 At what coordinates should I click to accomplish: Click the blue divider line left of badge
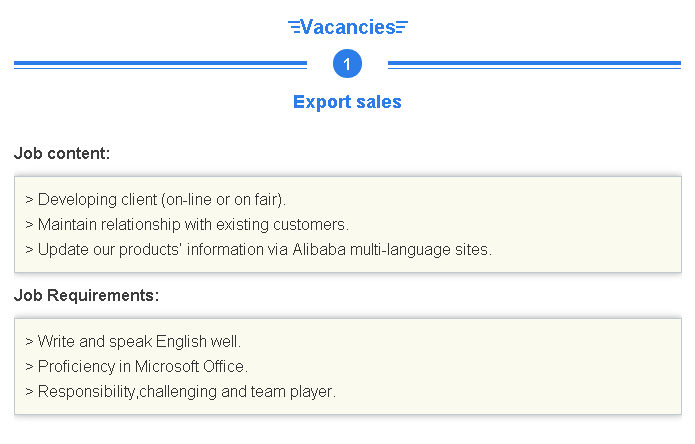click(160, 65)
